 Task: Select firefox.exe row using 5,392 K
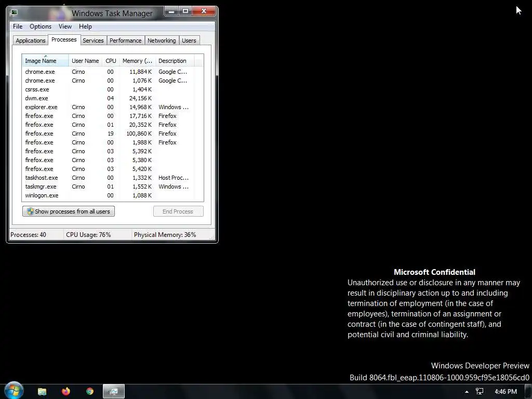(x=113, y=151)
